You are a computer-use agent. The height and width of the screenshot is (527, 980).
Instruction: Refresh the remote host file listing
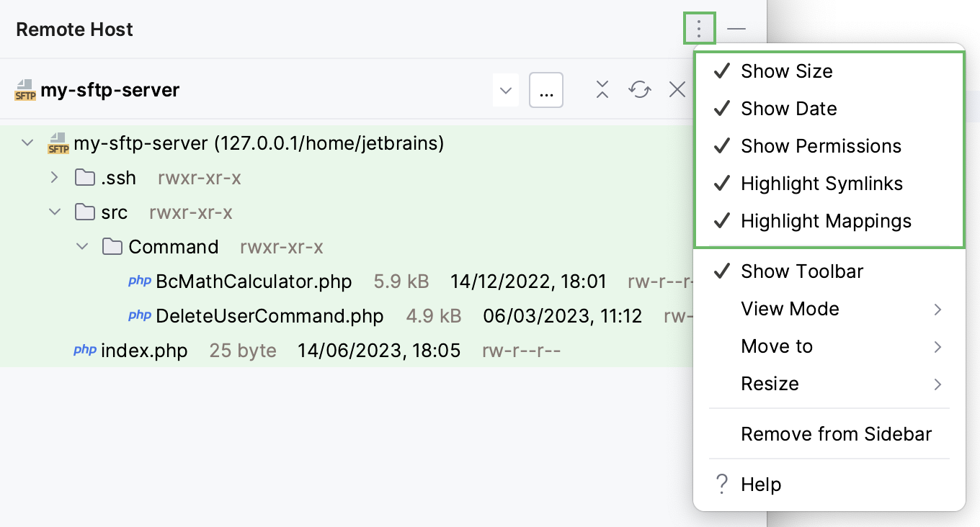coord(639,89)
